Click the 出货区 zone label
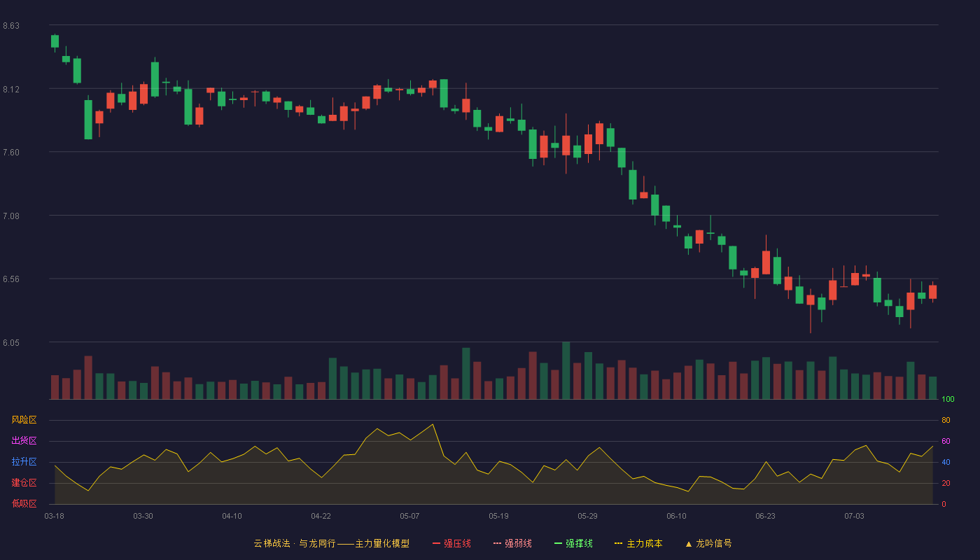This screenshot has width=980, height=560. [24, 441]
